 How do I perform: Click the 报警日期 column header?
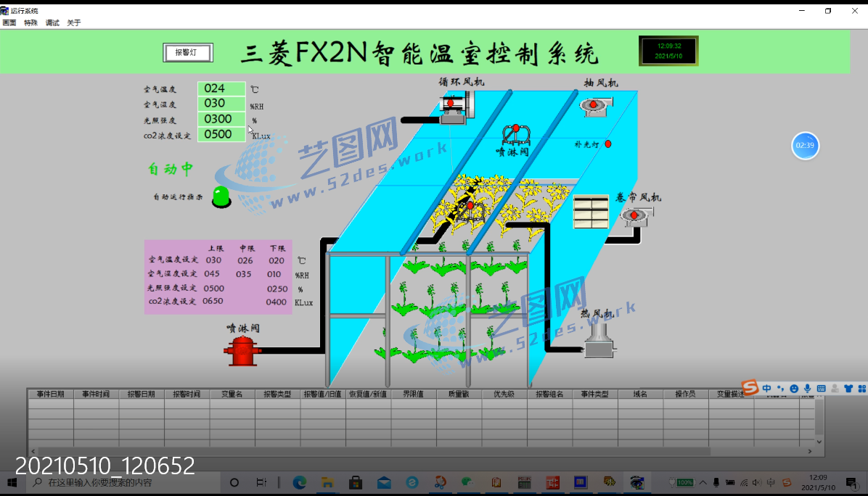[x=142, y=394]
